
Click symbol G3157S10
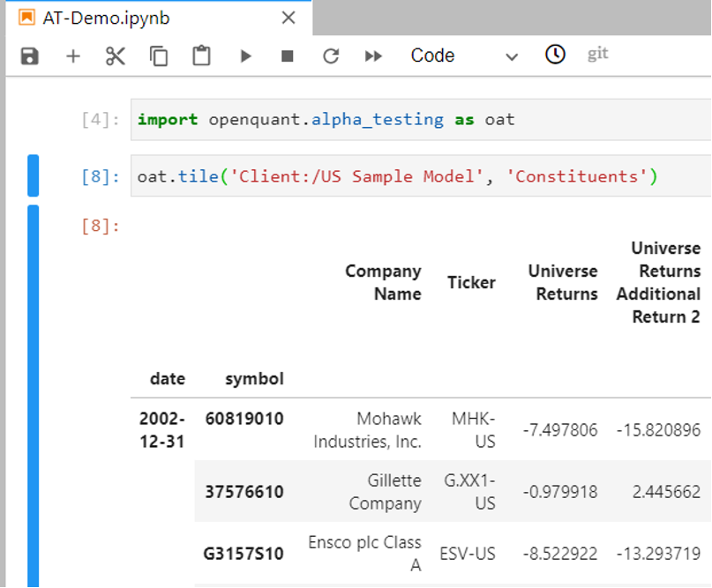pos(244,554)
